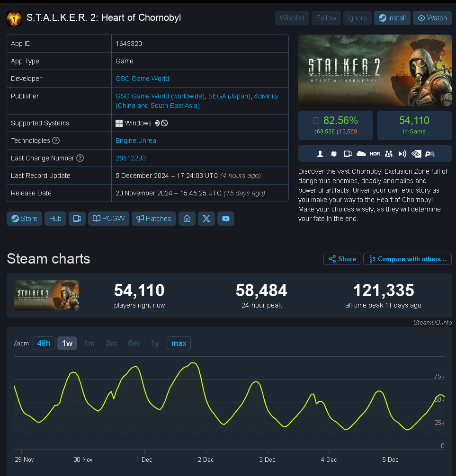Open the YouTube channel icon

(x=226, y=219)
